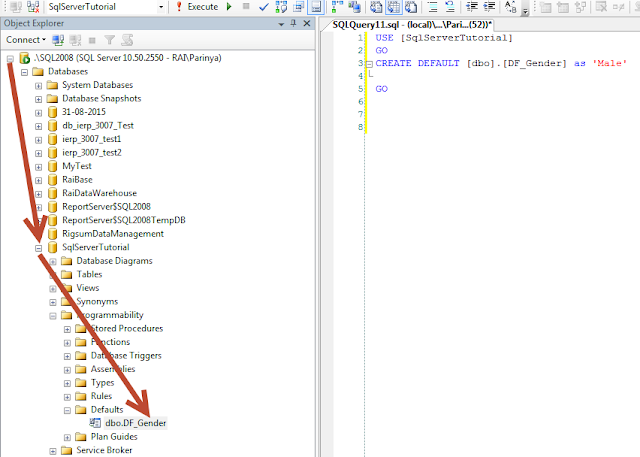Open the Query Options dialog icon
Viewport: 640px width, 457px height.
pos(299,7)
